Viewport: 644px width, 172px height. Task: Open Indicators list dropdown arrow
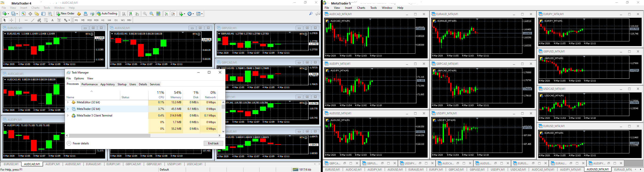point(185,14)
